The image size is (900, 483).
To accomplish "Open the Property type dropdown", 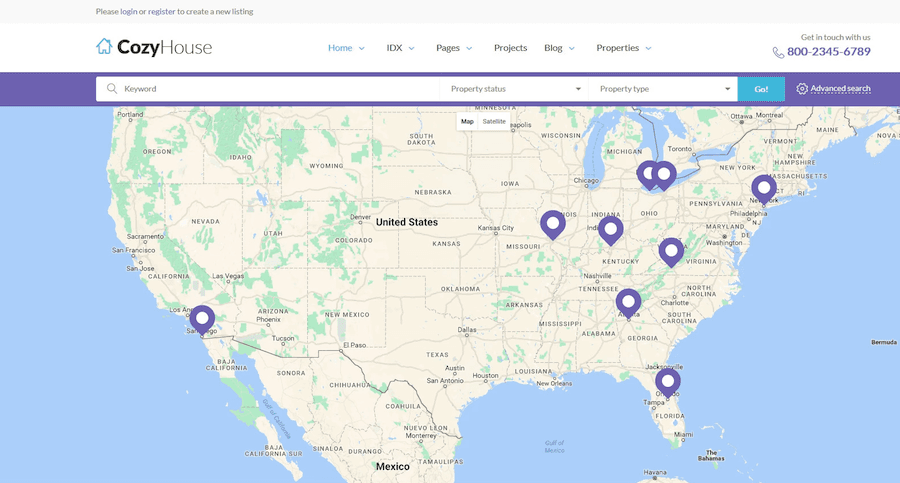I will click(663, 89).
